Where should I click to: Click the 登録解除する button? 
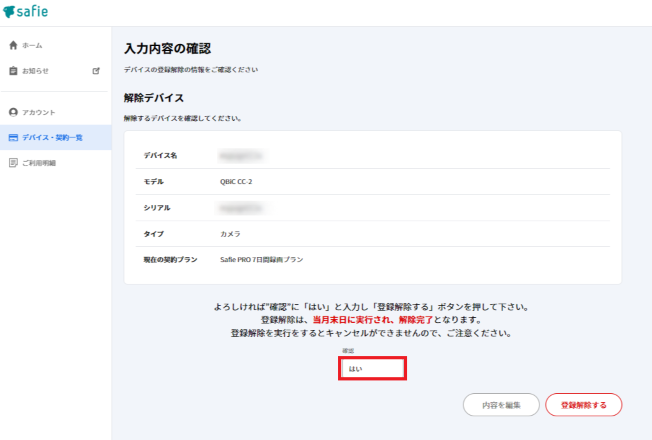[x=583, y=405]
